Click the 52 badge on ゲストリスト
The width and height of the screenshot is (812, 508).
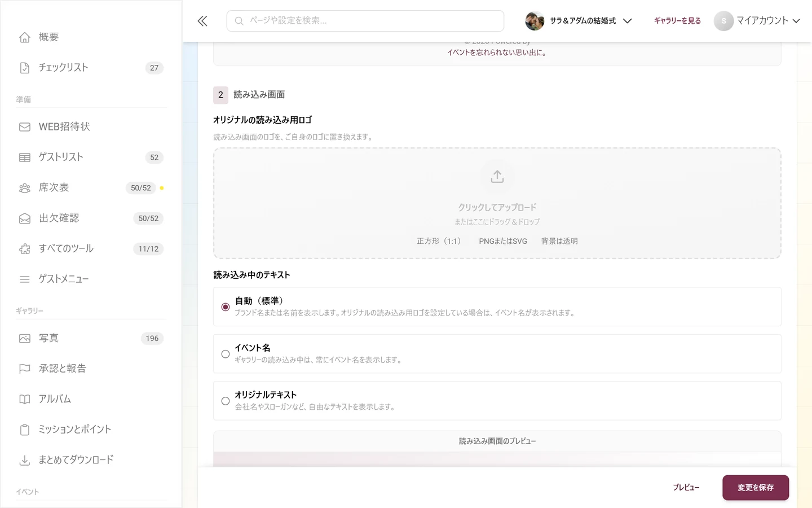pos(155,157)
